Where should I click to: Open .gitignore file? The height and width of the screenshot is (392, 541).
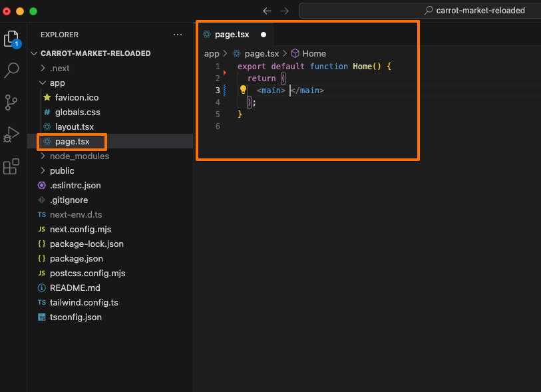(69, 200)
